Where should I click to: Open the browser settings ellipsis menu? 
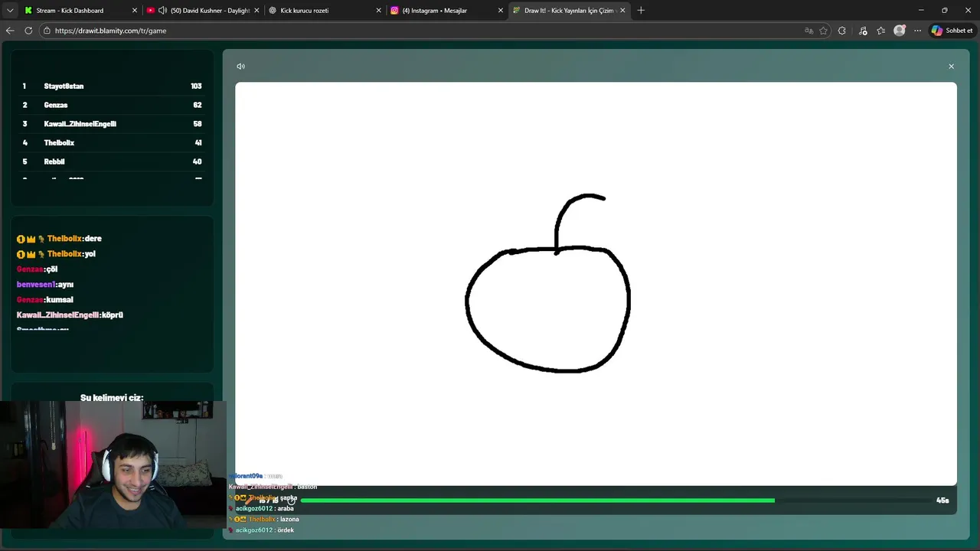pos(917,31)
